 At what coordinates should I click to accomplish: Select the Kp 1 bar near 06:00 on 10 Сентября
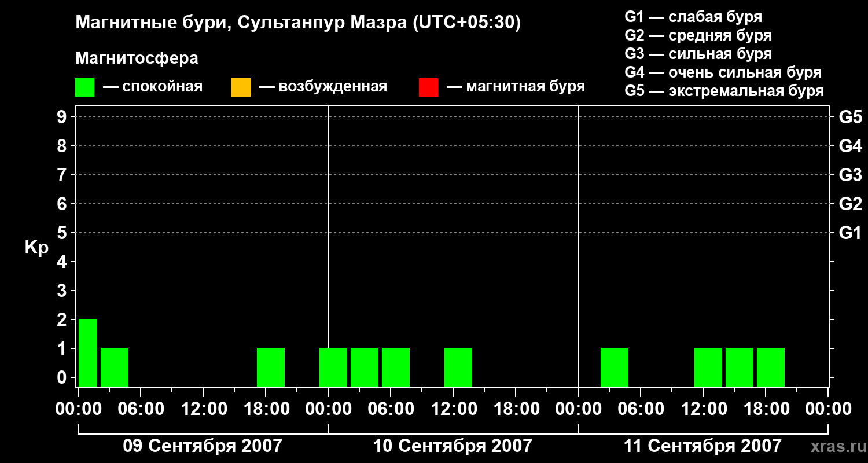(x=396, y=367)
